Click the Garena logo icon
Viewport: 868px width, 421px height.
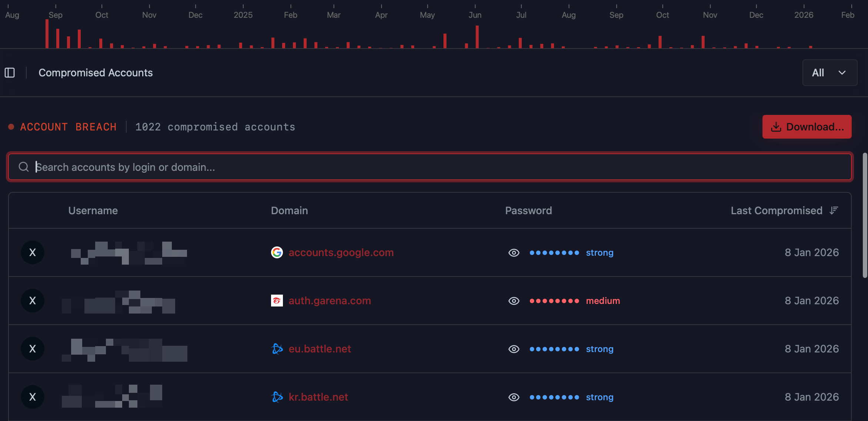coord(277,301)
